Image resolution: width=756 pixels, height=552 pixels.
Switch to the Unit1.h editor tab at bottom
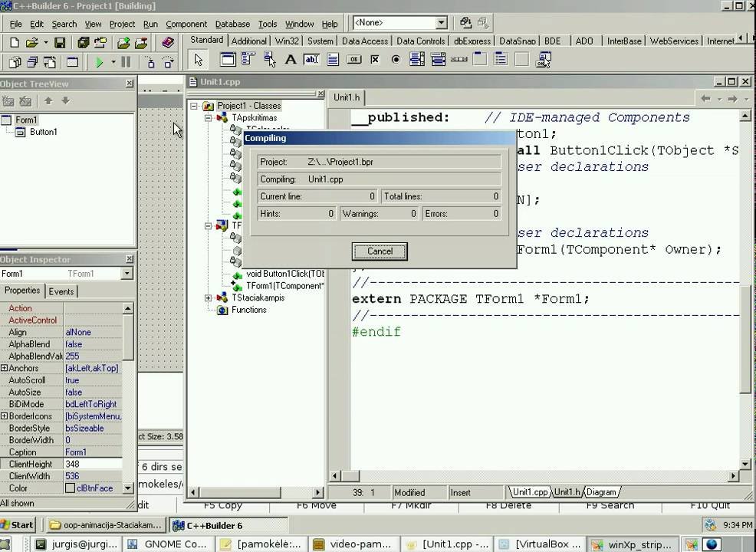click(x=567, y=492)
